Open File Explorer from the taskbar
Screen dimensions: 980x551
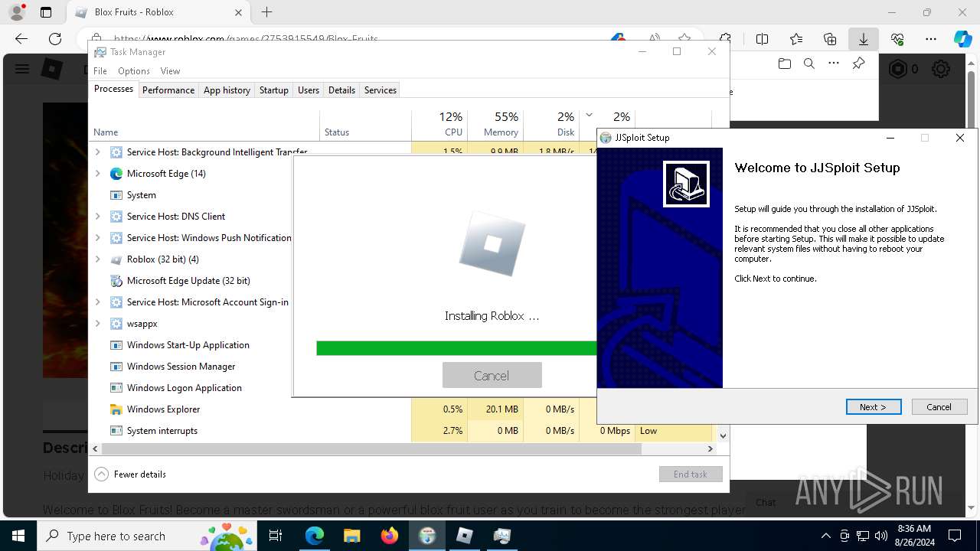coord(352,536)
